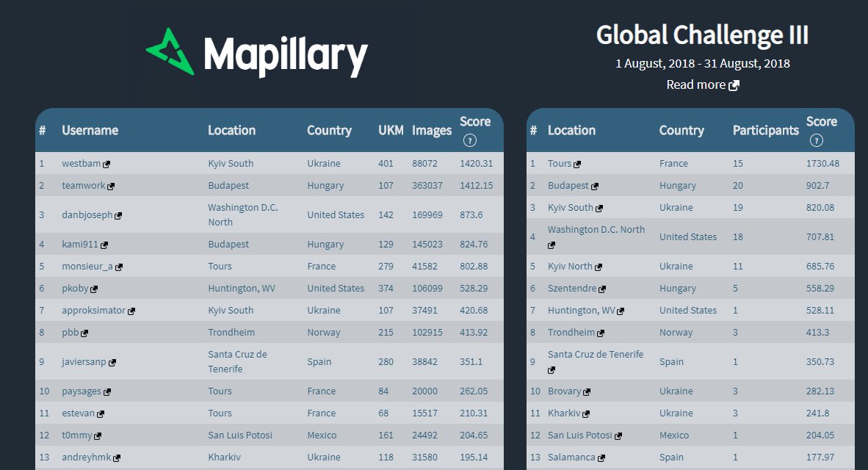Viewport: 868px width, 470px height.
Task: Click Country header in location table
Action: click(681, 130)
